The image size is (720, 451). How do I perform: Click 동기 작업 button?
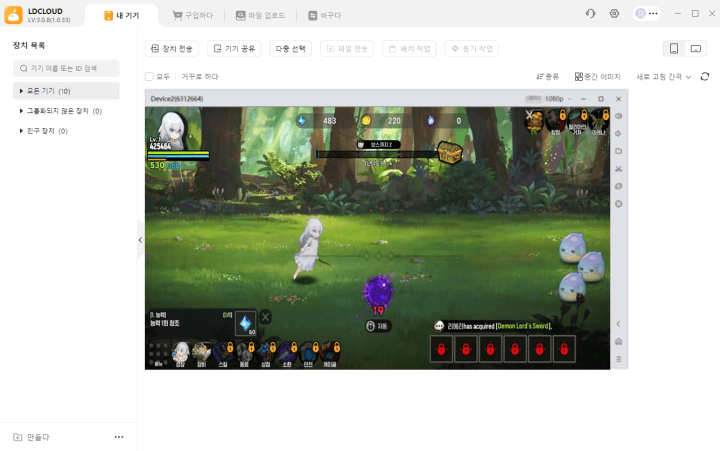point(472,48)
